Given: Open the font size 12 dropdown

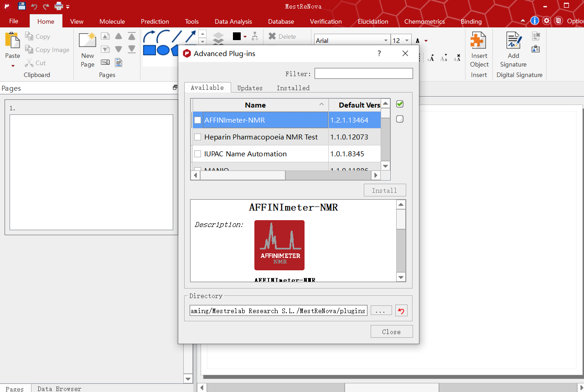Looking at the screenshot, I should 407,41.
